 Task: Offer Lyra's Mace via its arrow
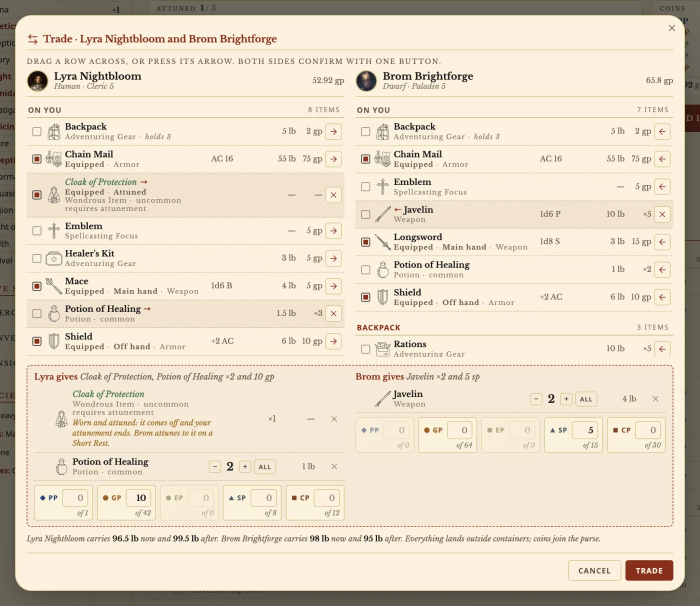333,286
